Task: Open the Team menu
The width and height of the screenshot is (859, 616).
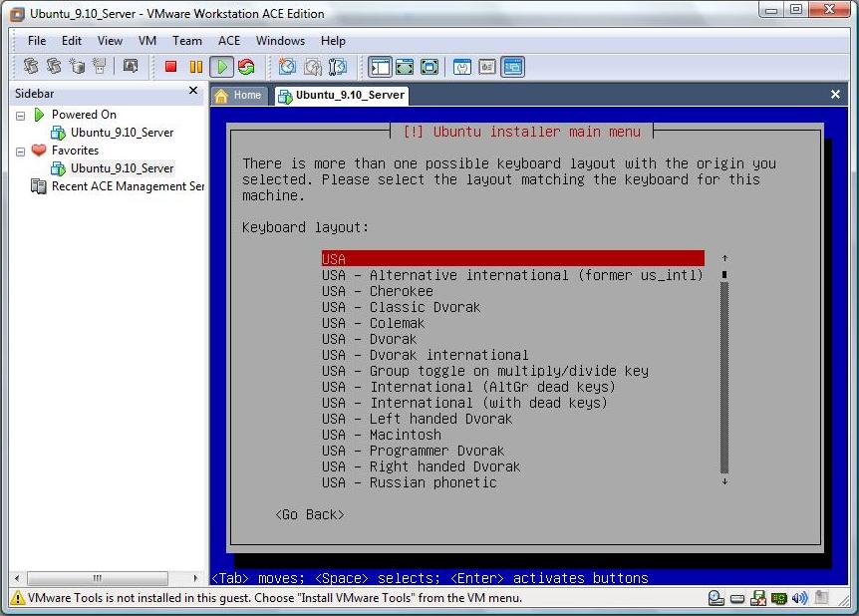Action: point(186,41)
